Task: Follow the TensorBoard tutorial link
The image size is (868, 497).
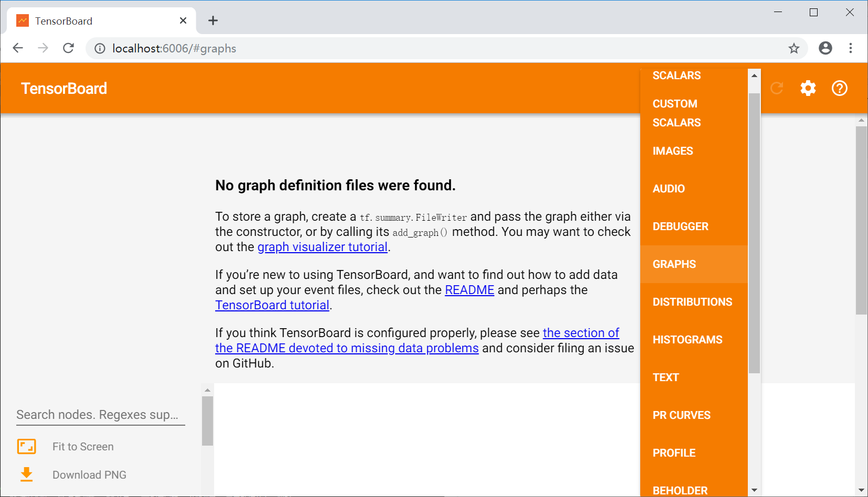Action: click(272, 305)
